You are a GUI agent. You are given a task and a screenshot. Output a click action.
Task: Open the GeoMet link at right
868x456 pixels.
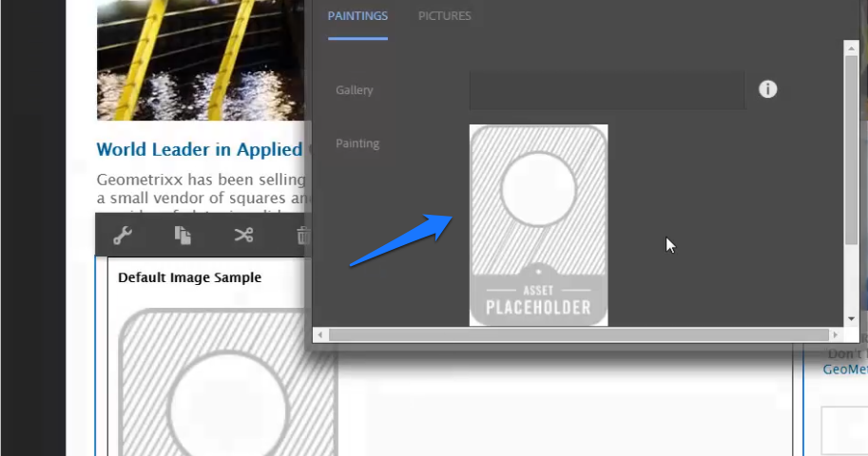[x=845, y=370]
